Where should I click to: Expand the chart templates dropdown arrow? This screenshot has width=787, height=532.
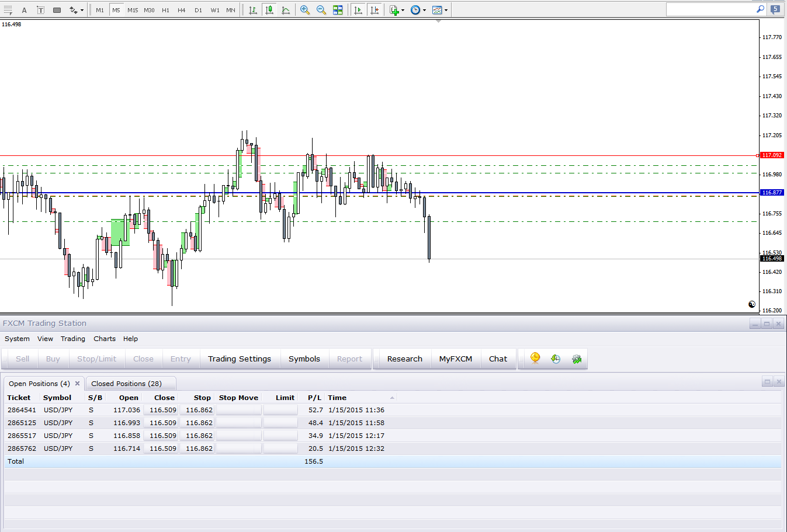[446, 11]
